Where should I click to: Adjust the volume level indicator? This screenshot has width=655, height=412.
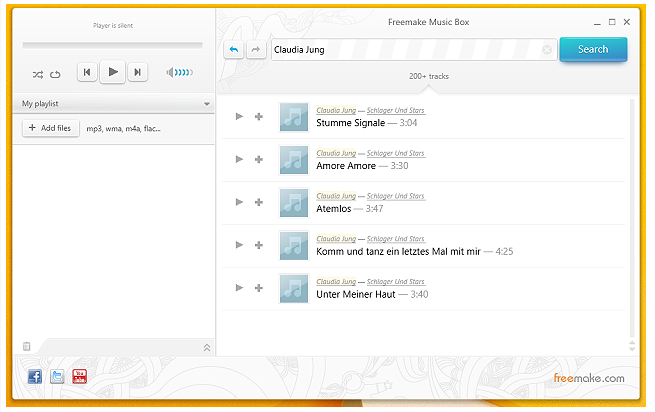click(180, 72)
